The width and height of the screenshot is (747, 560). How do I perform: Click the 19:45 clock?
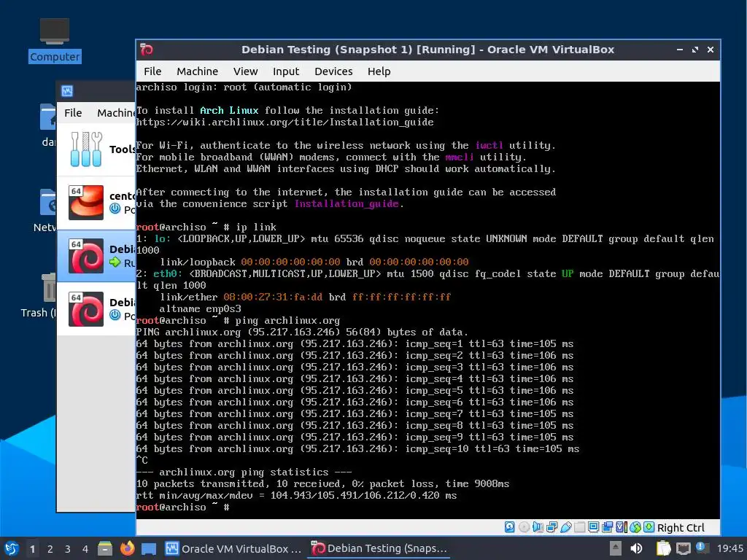pos(729,548)
